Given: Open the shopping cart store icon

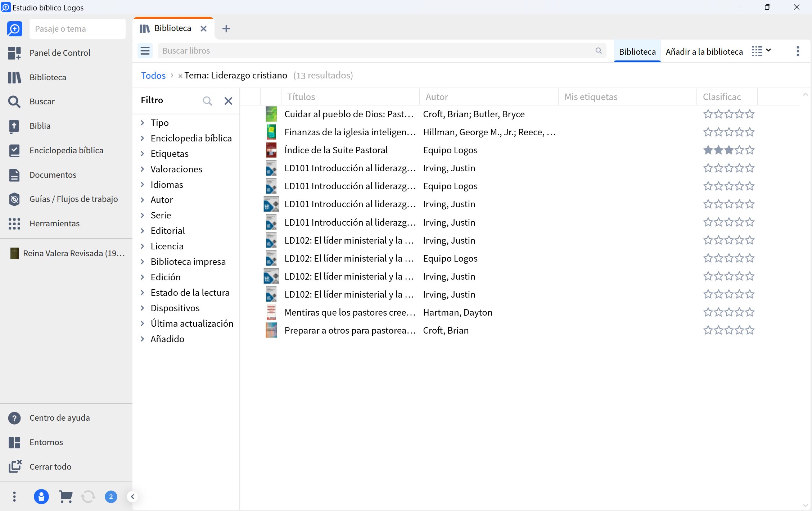Looking at the screenshot, I should click(x=66, y=497).
